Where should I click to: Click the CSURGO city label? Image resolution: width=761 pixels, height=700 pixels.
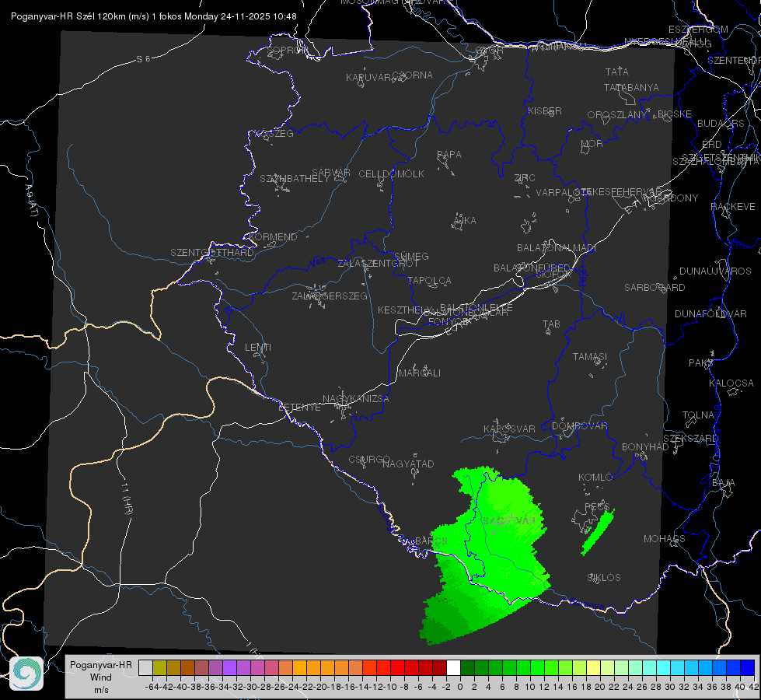pos(369,460)
